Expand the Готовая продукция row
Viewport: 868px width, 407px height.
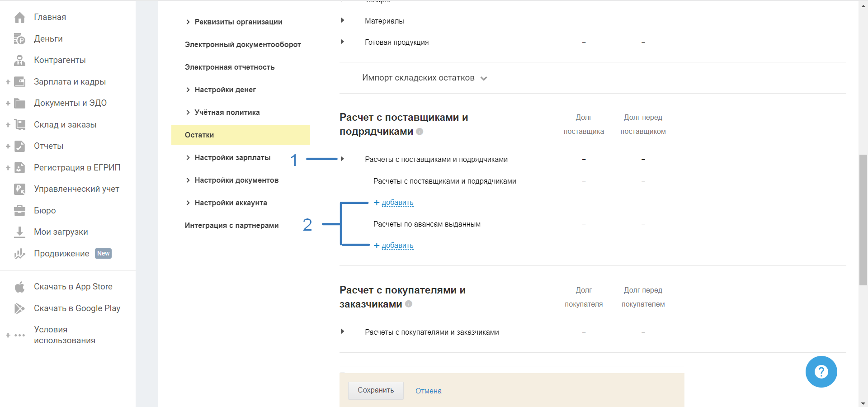pos(342,42)
